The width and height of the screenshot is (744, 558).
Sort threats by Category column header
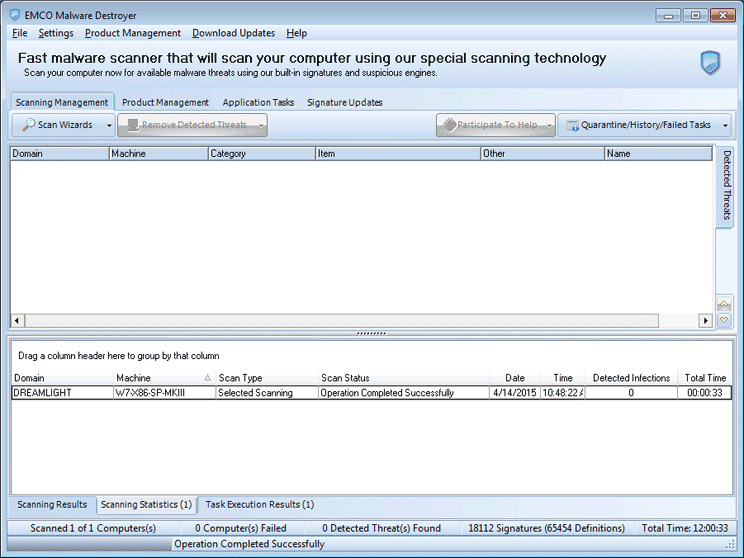(x=262, y=154)
